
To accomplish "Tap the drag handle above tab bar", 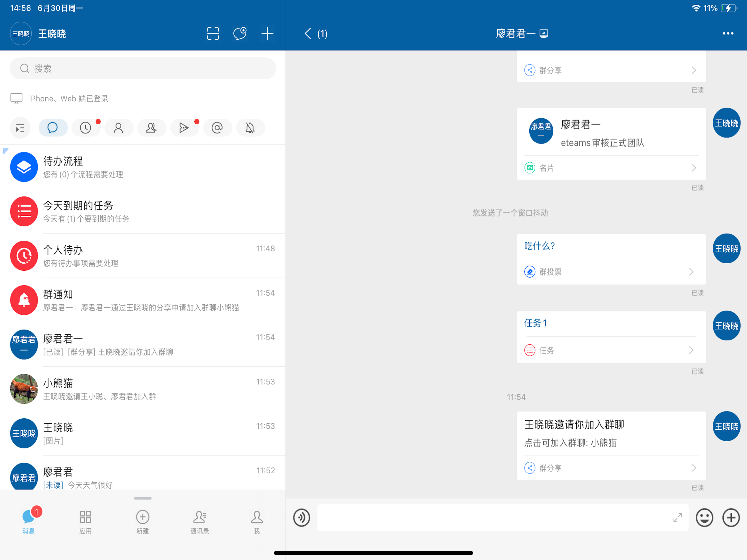I will tap(142, 498).
